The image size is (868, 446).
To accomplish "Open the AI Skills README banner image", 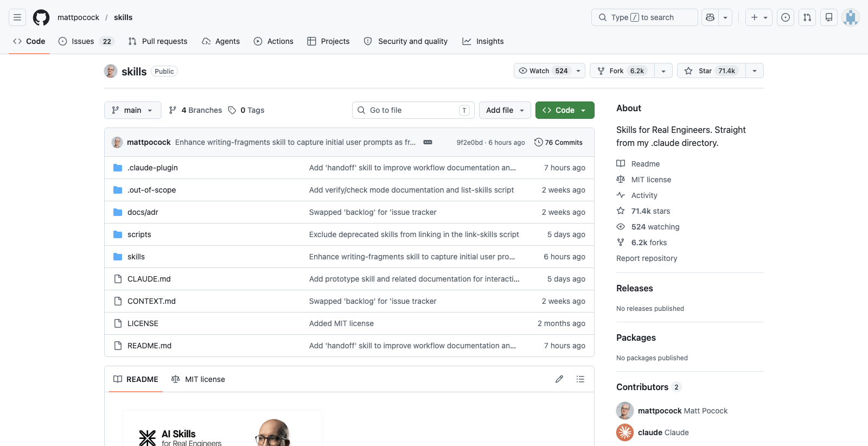I will point(222,429).
